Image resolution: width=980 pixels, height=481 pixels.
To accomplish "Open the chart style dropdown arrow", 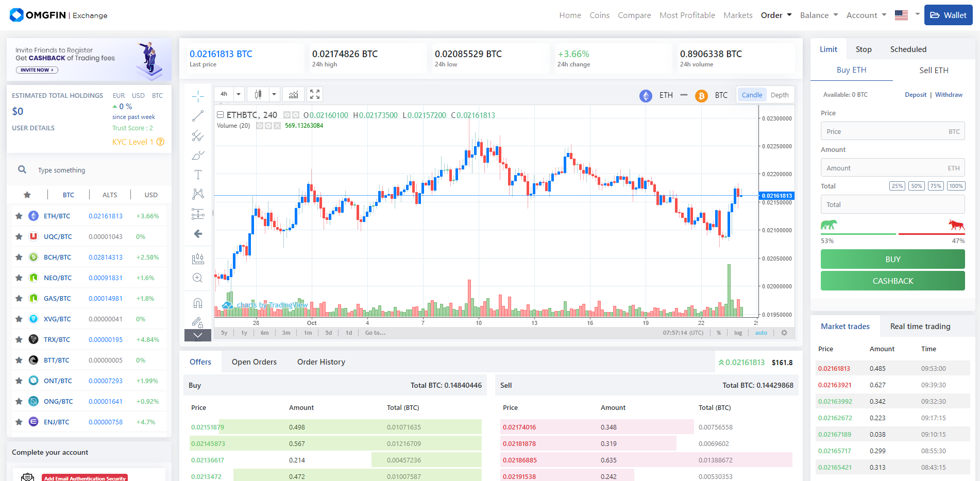I will click(x=274, y=94).
